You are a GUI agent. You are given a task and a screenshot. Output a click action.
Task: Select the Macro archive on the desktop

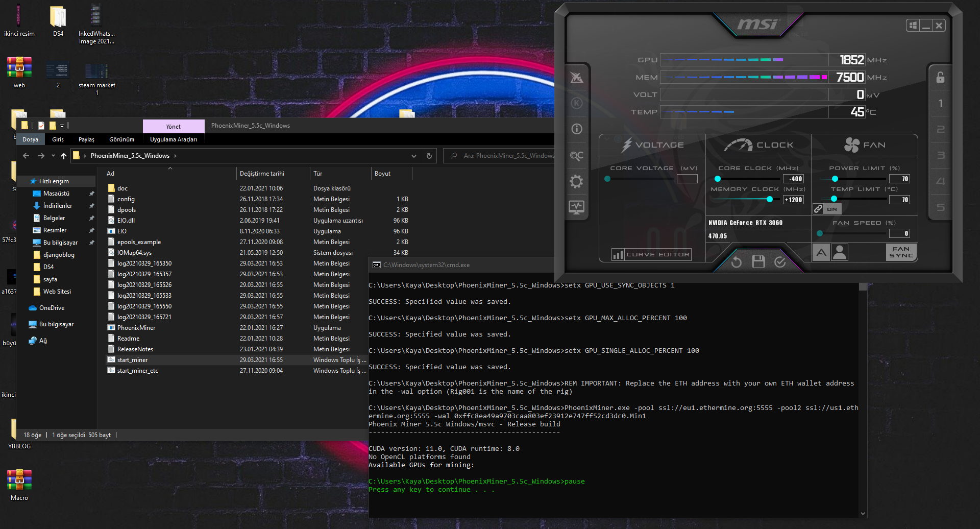click(x=19, y=485)
